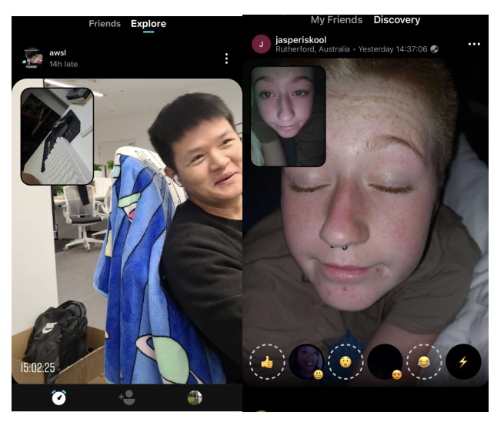Tap the lightning bolt instant RealMoji button

click(x=463, y=362)
